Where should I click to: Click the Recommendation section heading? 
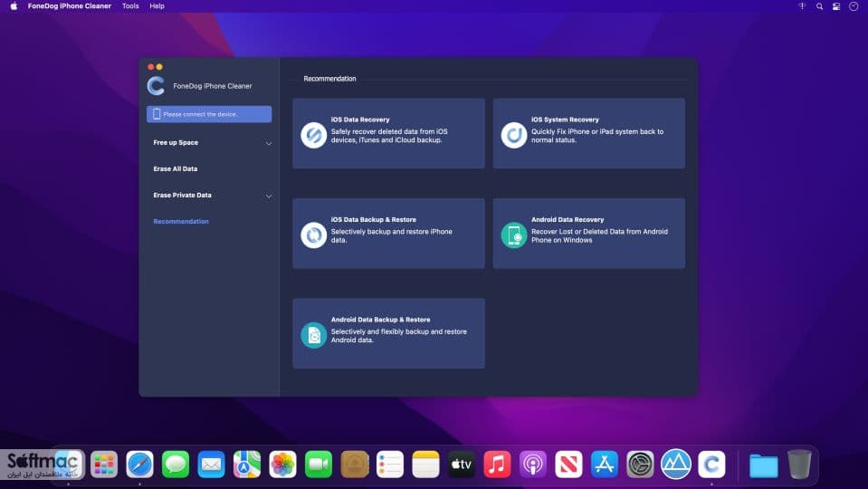(x=330, y=79)
